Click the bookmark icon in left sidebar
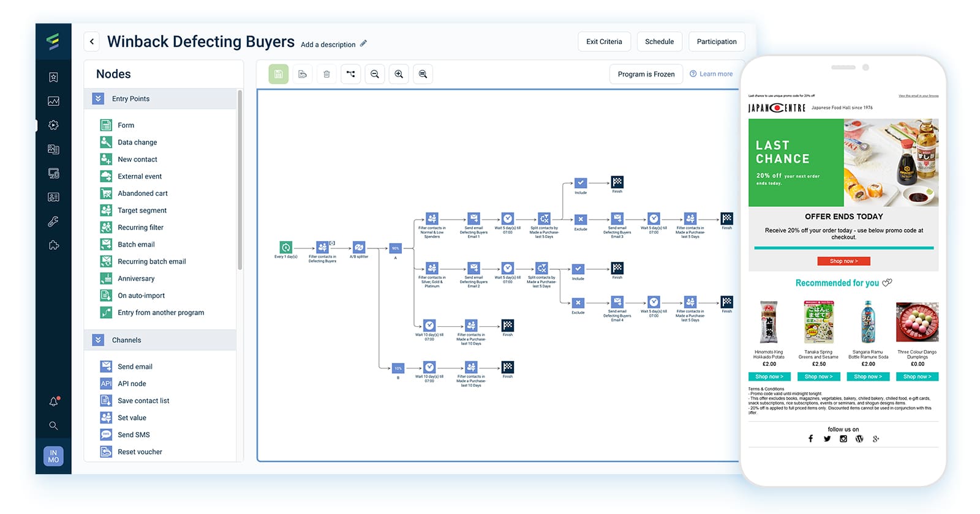 (x=53, y=77)
